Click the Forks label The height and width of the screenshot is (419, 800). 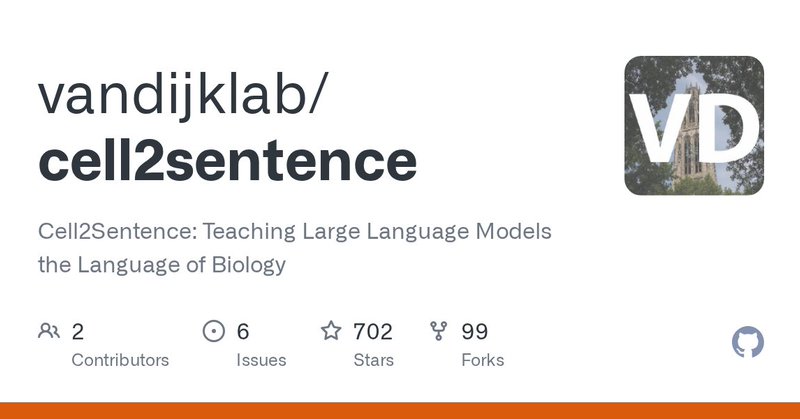tap(482, 360)
